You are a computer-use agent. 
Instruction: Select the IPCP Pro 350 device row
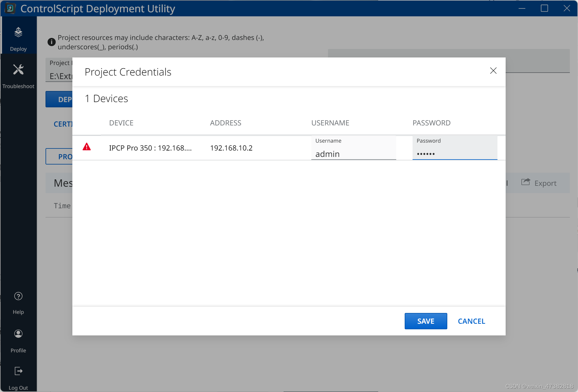[x=150, y=148]
